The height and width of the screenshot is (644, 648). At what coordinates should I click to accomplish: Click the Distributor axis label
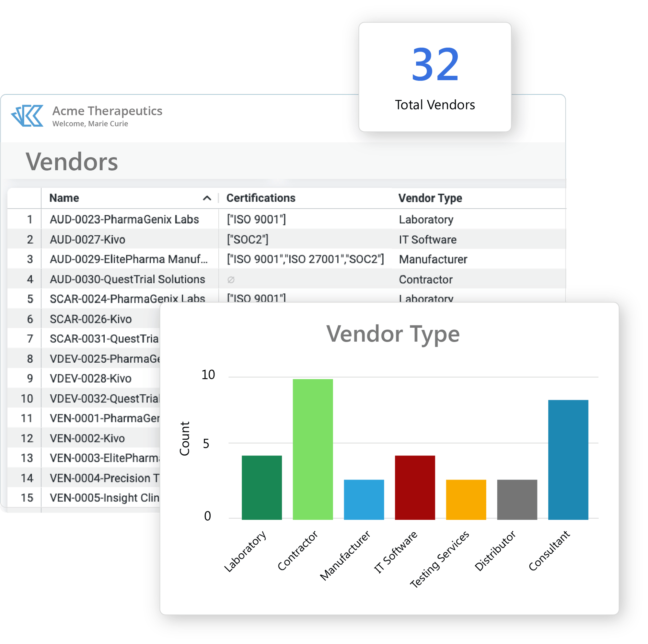[x=495, y=550]
